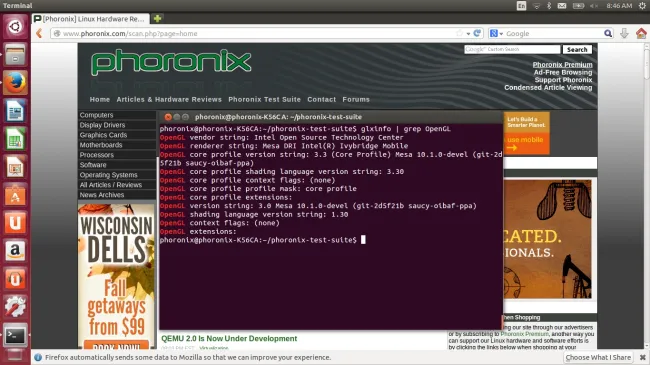Image resolution: width=650 pixels, height=365 pixels.
Task: Launch Firefox from the Ubuntu launcher
Action: tap(15, 83)
